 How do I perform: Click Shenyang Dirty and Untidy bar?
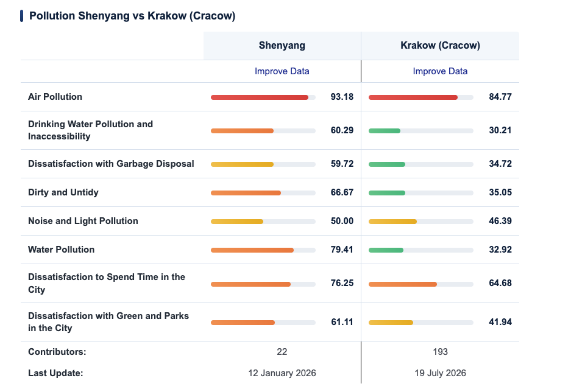point(263,193)
